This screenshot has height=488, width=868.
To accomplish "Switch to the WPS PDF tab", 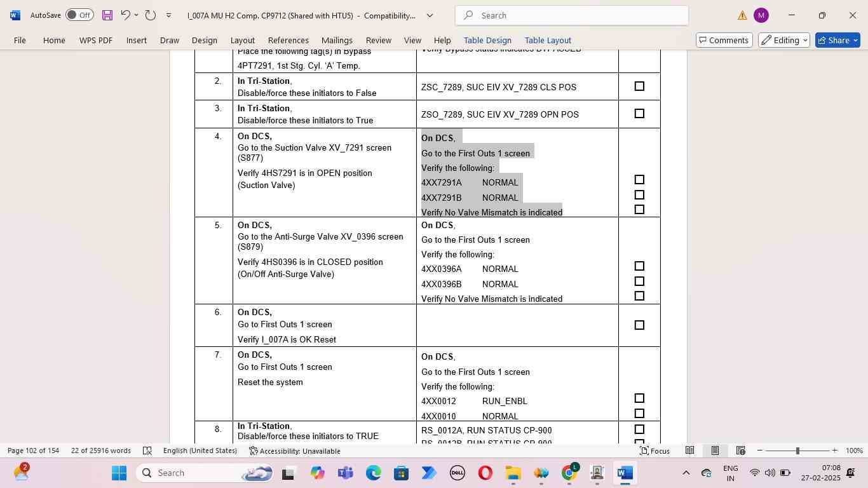I will [96, 40].
